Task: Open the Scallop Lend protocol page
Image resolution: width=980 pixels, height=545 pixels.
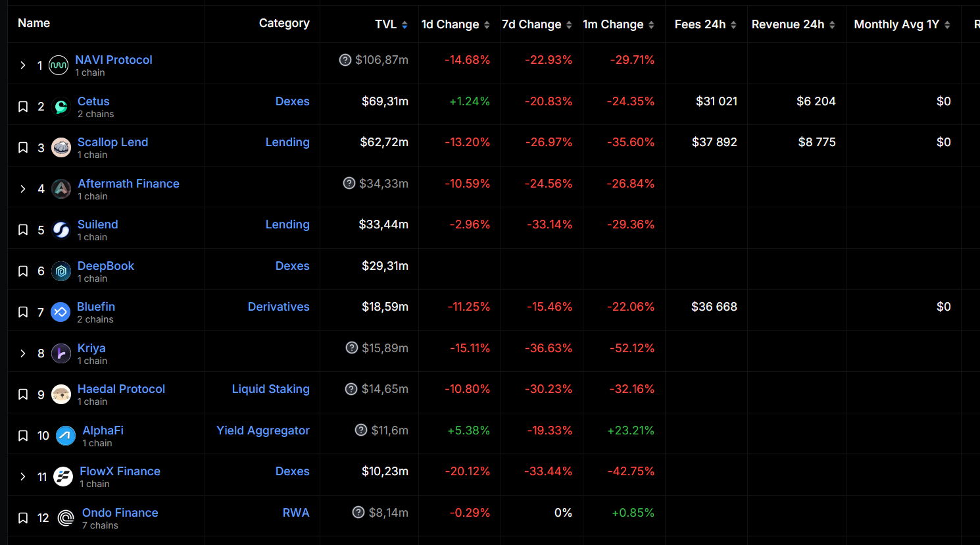Action: point(112,142)
